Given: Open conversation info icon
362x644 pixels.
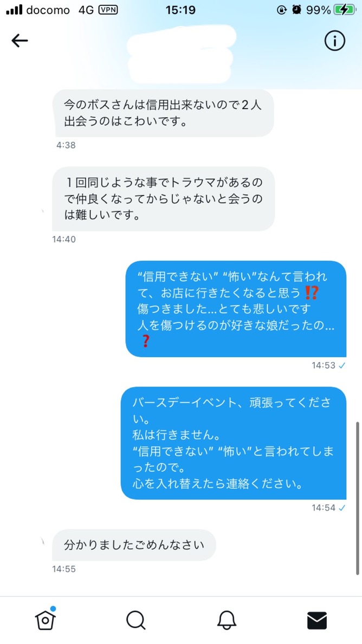Looking at the screenshot, I should [335, 40].
